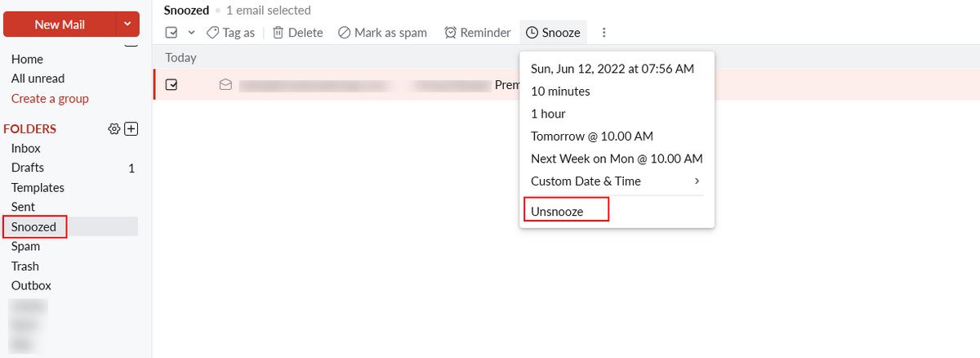This screenshot has width=980, height=358.
Task: Click the New Mail button
Action: (x=60, y=25)
